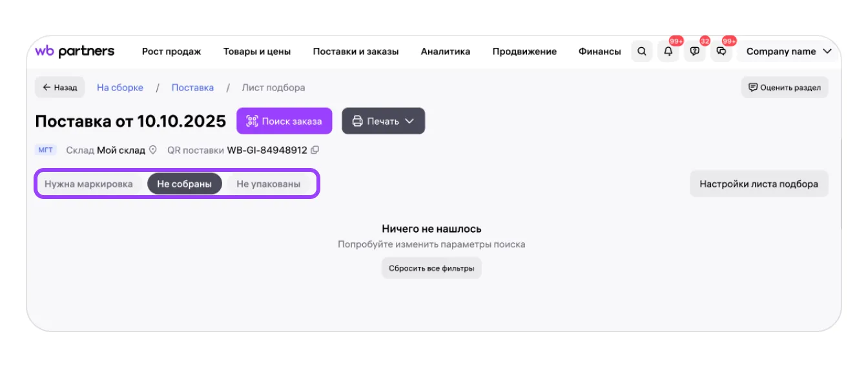
Task: Copy the QR code WB-GI-84948912
Action: click(x=315, y=151)
